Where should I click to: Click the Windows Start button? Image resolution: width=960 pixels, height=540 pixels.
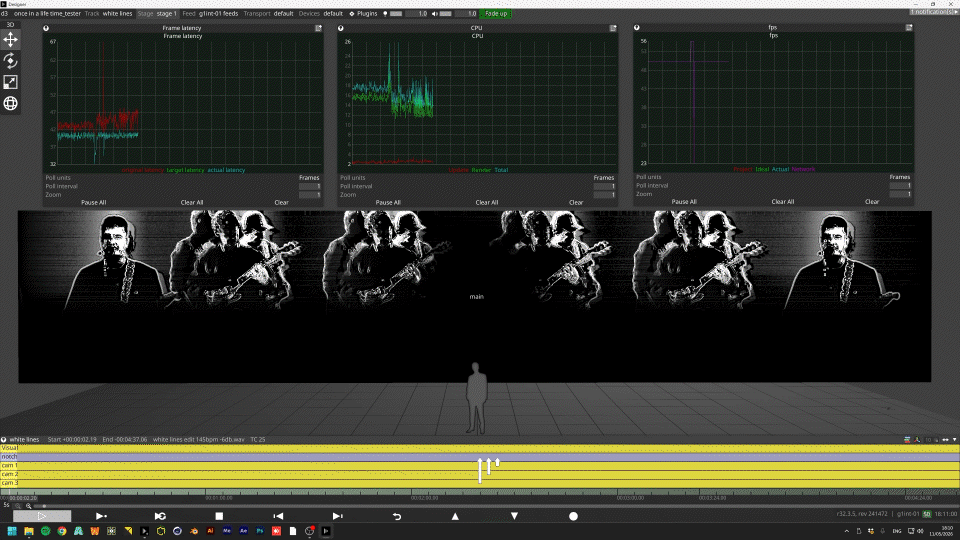[x=12, y=531]
